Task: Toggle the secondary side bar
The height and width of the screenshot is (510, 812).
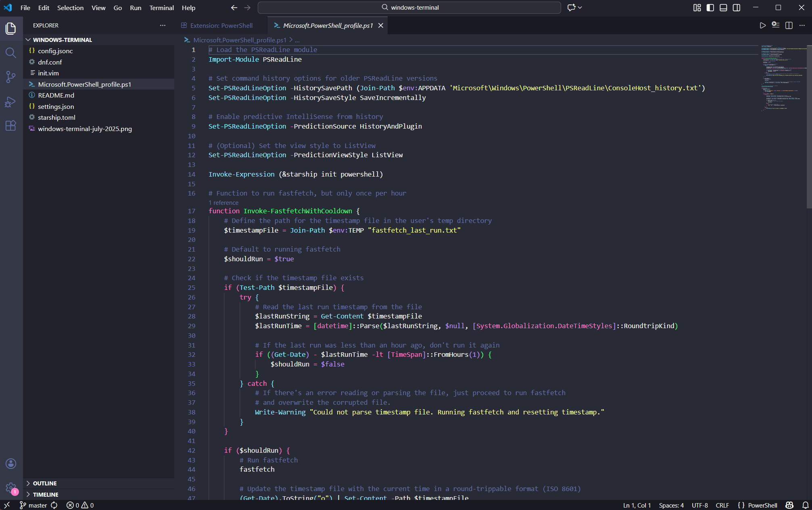Action: point(737,7)
